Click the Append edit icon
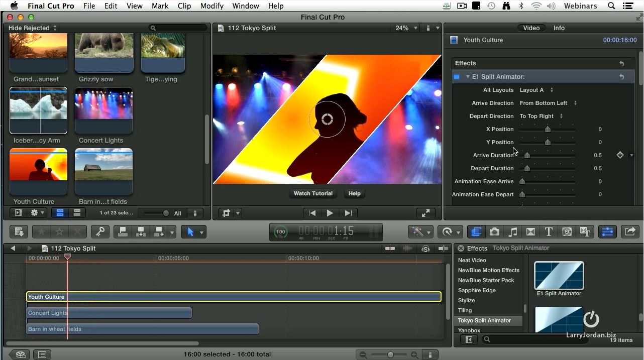The image size is (644, 360). coord(159,231)
